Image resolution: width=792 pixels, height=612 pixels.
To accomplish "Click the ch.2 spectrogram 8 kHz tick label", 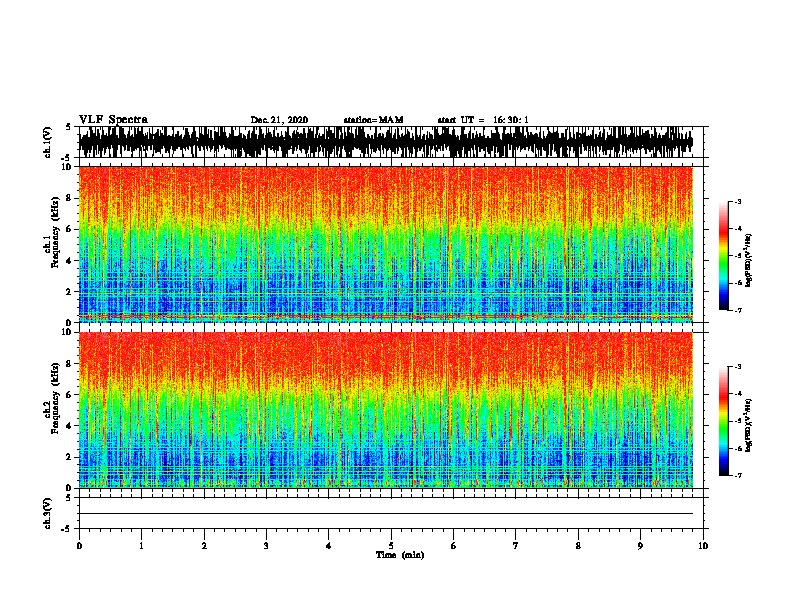I will click(70, 364).
